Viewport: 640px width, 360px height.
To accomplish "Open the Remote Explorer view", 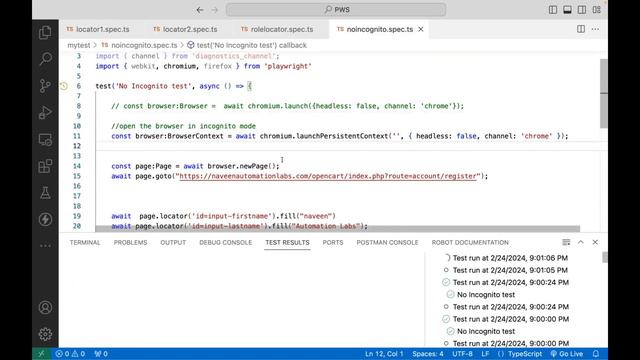I will point(45,140).
